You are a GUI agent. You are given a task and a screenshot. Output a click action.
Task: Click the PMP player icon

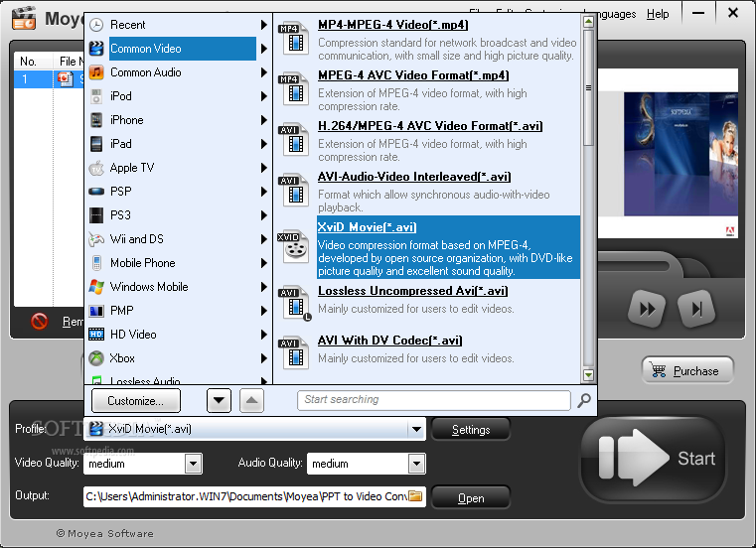(96, 311)
